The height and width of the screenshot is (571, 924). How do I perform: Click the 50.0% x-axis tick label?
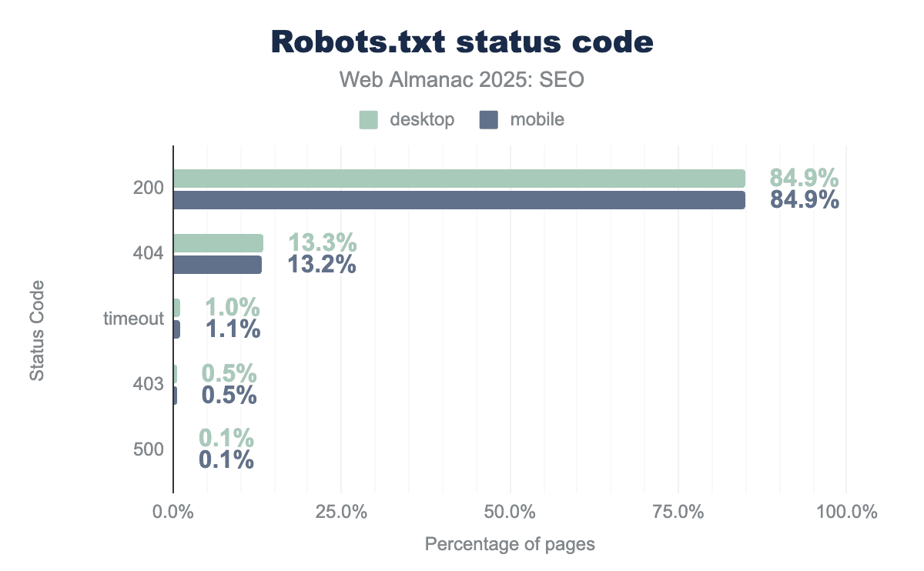point(510,513)
